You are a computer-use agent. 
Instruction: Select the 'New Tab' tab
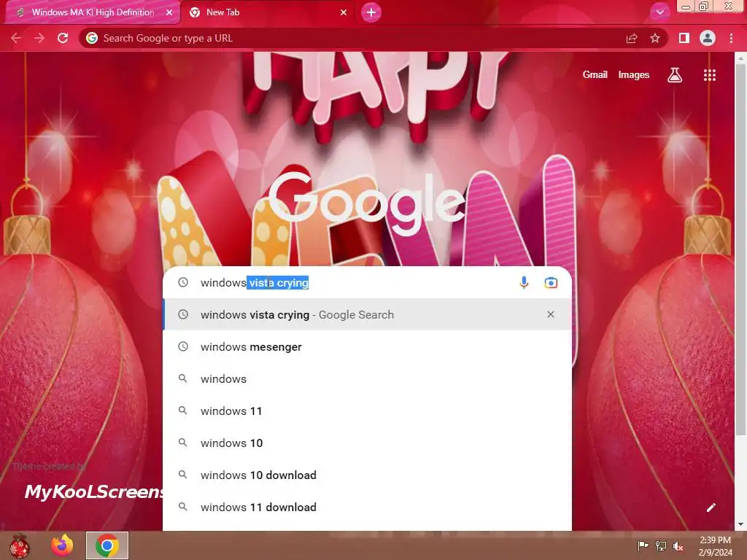coord(270,12)
